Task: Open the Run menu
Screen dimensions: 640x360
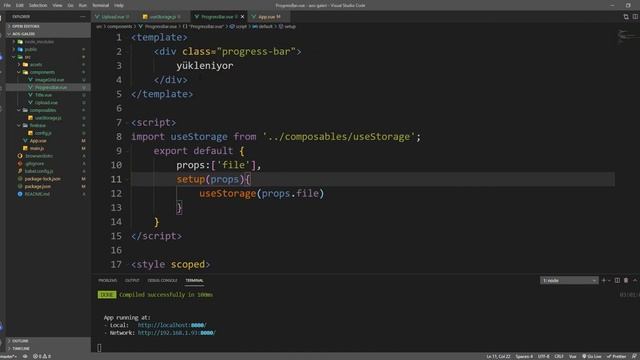Action: [x=83, y=5]
